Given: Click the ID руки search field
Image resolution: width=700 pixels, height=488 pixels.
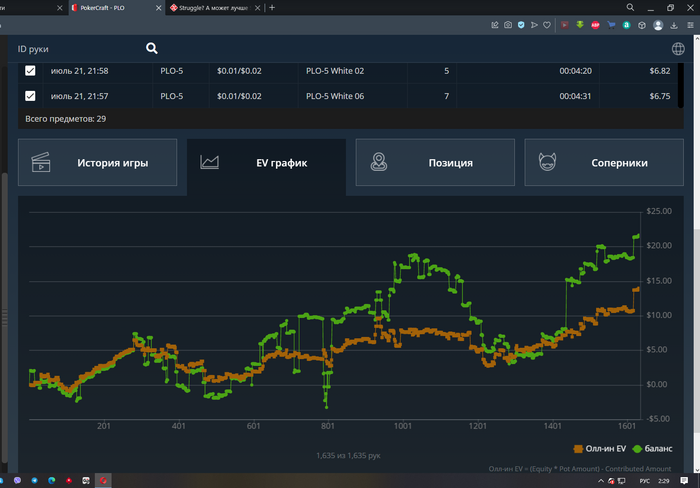Looking at the screenshot, I should pos(75,48).
